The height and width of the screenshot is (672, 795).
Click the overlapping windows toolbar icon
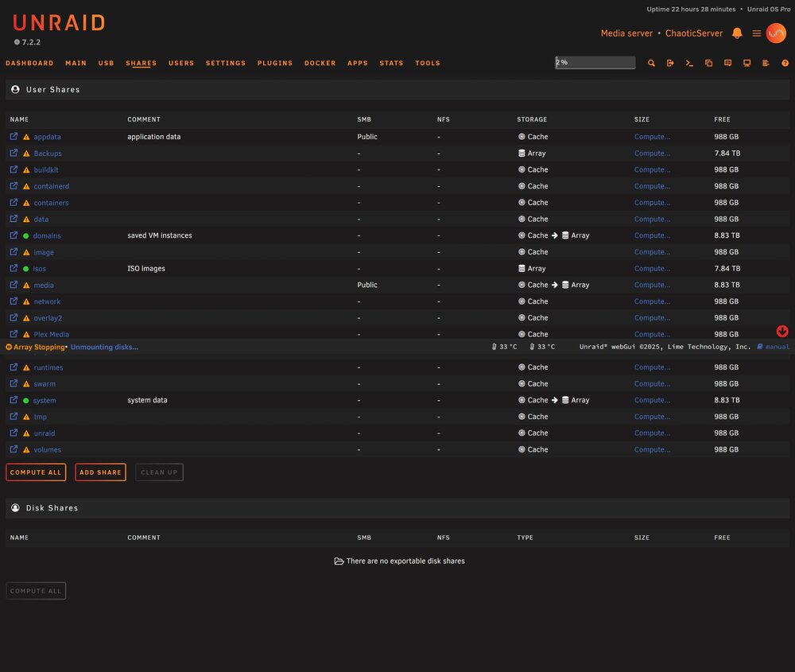pyautogui.click(x=708, y=63)
